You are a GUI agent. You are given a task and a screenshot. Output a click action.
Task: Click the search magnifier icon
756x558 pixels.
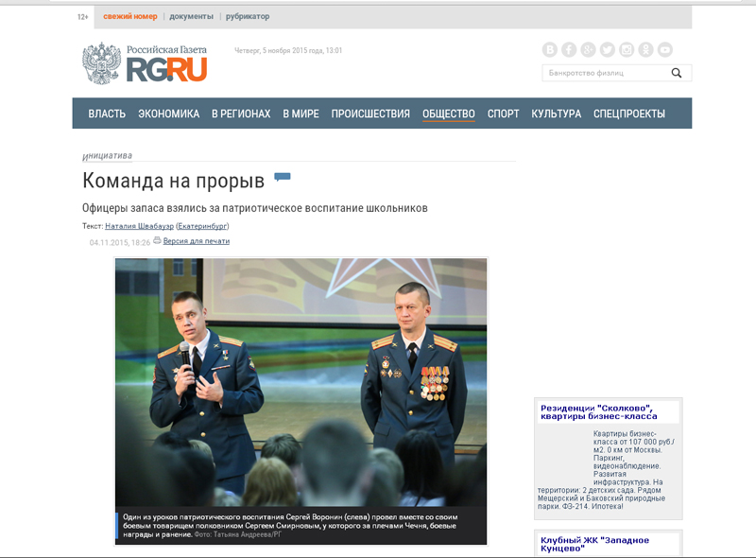[677, 73]
